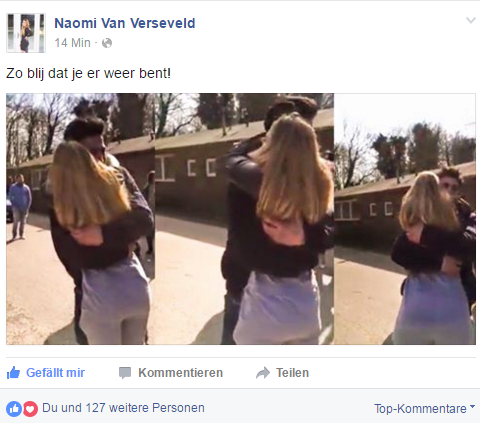Click the Kommentieren button
This screenshot has height=423, width=480.
171,373
